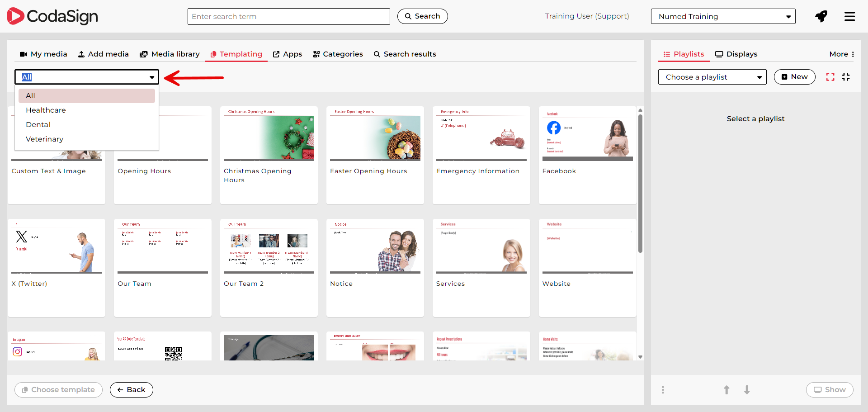Open the Categories tab
This screenshot has width=868, height=412.
click(x=338, y=54)
